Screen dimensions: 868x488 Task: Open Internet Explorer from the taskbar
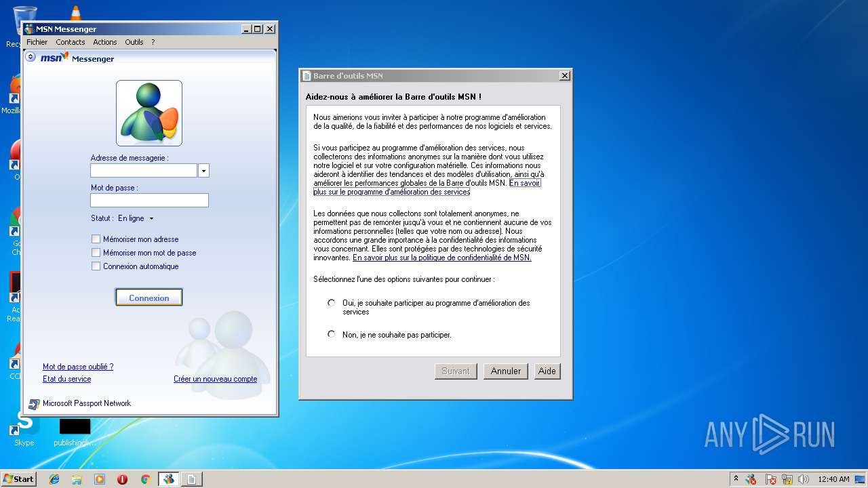(x=54, y=479)
